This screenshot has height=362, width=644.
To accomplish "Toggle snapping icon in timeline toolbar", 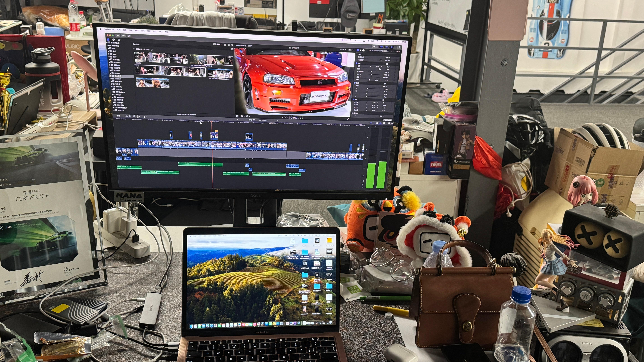I will click(381, 123).
